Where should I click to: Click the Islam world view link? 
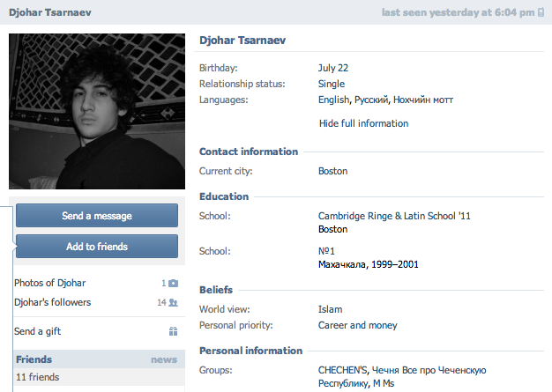pos(330,309)
